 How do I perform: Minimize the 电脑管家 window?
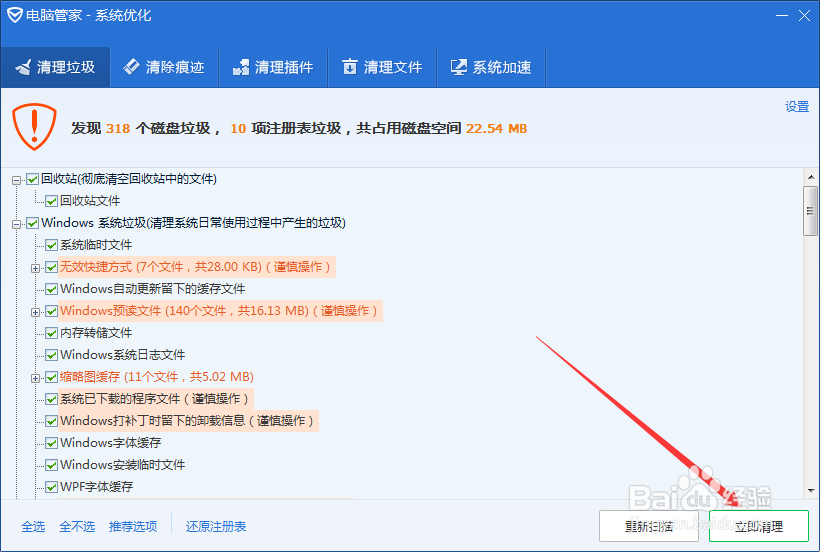click(x=782, y=16)
